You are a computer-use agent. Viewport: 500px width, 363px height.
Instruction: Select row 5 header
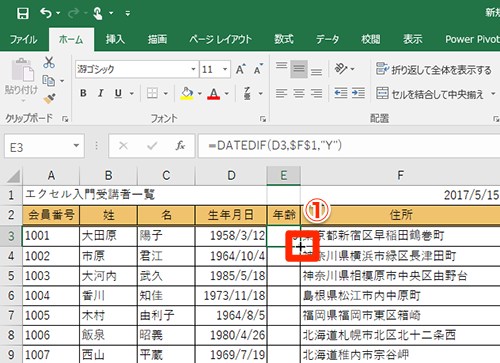11,276
